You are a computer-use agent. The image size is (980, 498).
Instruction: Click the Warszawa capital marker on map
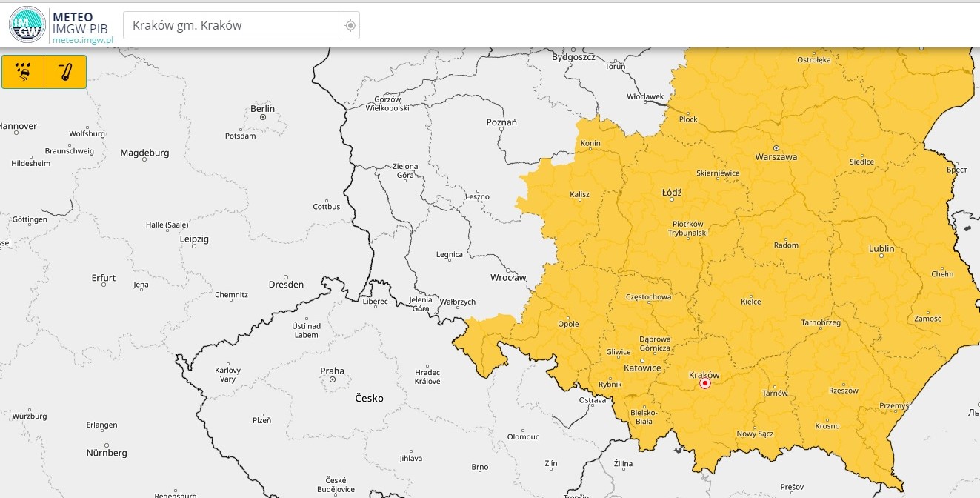[x=776, y=147]
